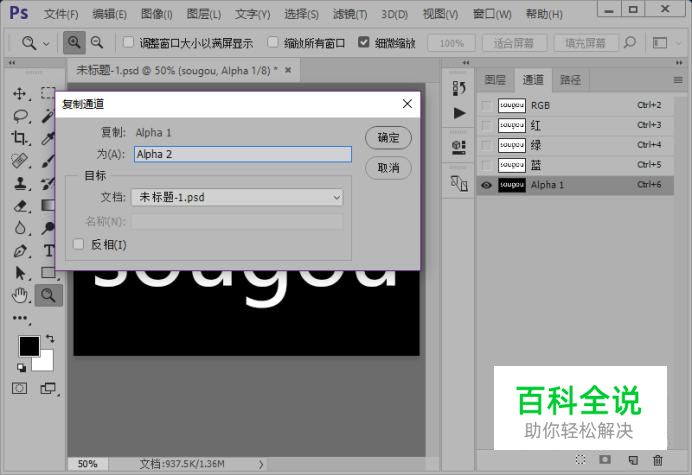692x475 pixels.
Task: Select the Healing Brush tool
Action: pyautogui.click(x=19, y=161)
